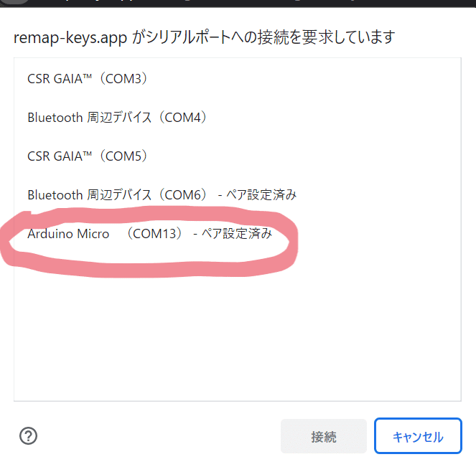Screen dimensions: 476x467
Task: Click the キャンセル cancel button
Action: pos(418,436)
